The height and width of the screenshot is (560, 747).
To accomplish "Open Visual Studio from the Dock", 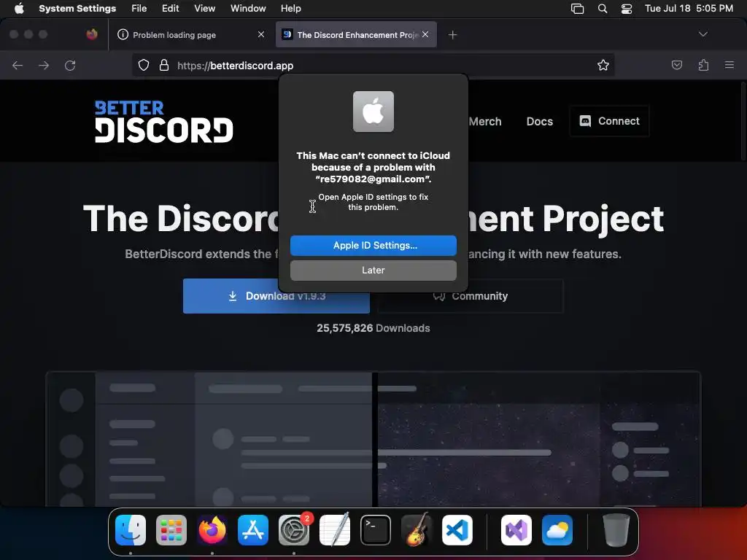I will [516, 529].
